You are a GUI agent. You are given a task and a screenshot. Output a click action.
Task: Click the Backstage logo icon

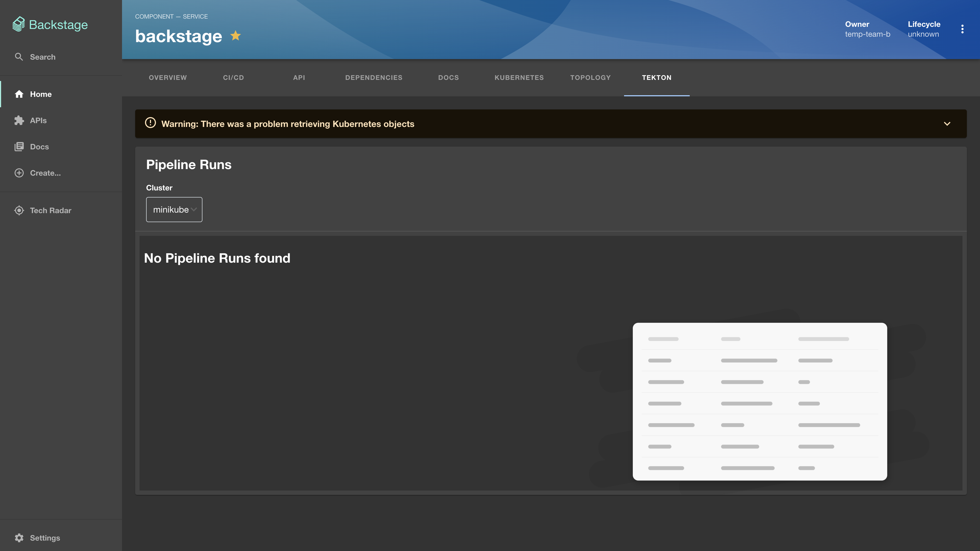tap(19, 24)
